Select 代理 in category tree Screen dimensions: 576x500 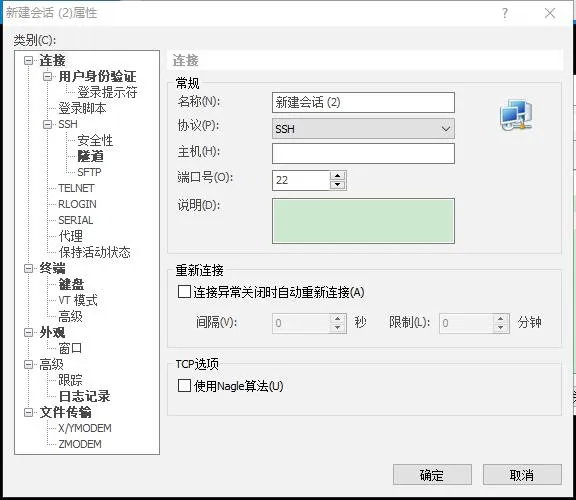click(x=71, y=236)
